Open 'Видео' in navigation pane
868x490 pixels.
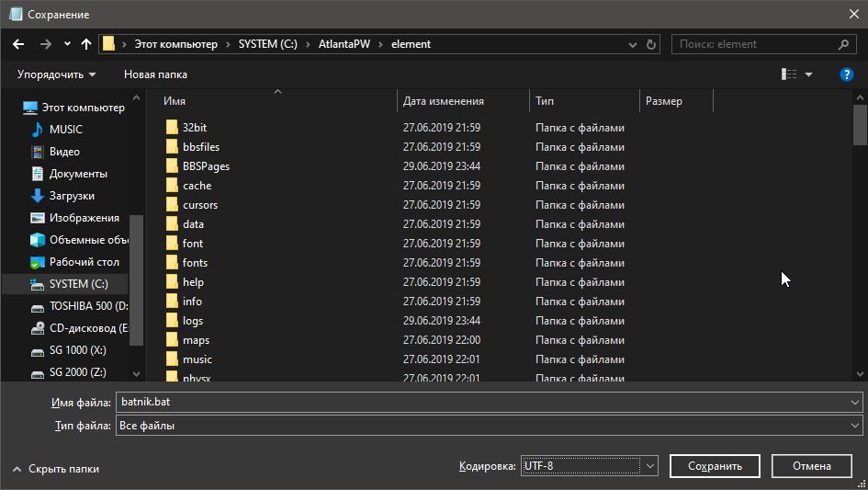55,152
